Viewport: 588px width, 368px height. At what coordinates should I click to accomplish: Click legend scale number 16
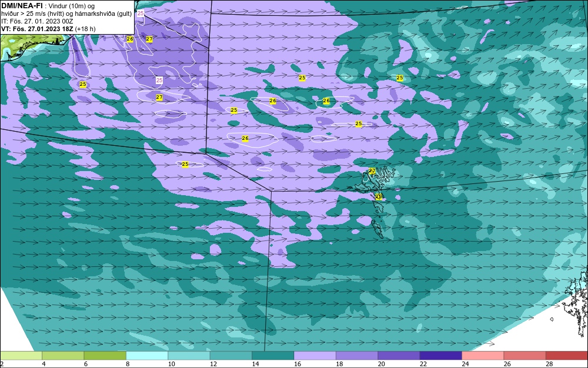click(x=298, y=364)
